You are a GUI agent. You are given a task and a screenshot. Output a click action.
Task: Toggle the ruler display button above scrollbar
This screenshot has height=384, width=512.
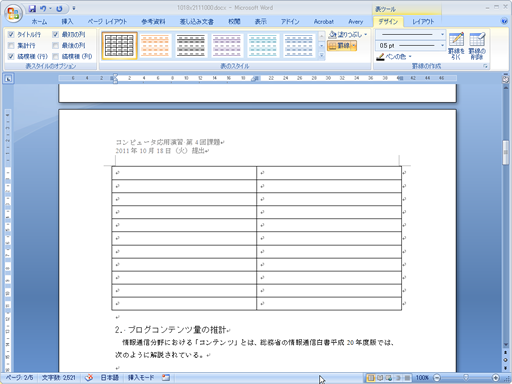[505, 79]
